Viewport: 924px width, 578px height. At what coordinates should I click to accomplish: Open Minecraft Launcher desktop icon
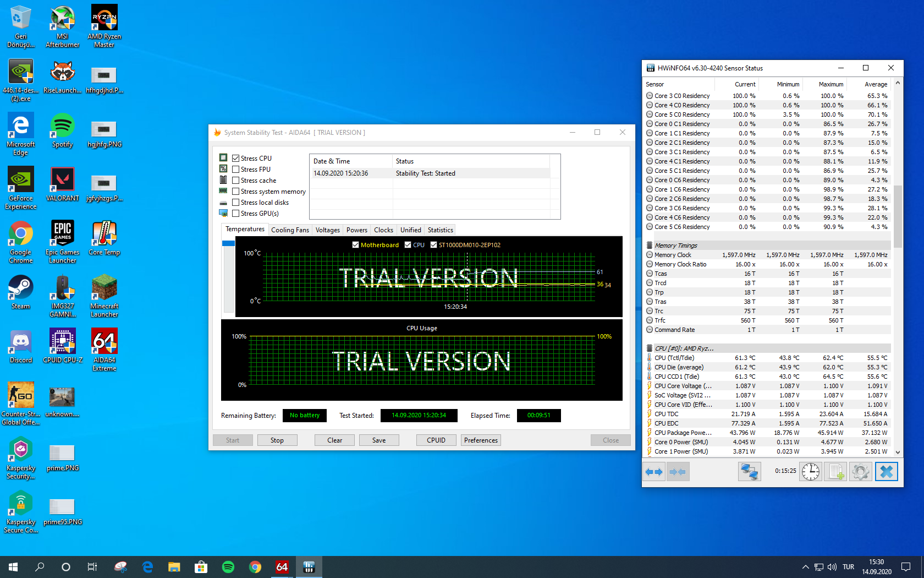(104, 296)
